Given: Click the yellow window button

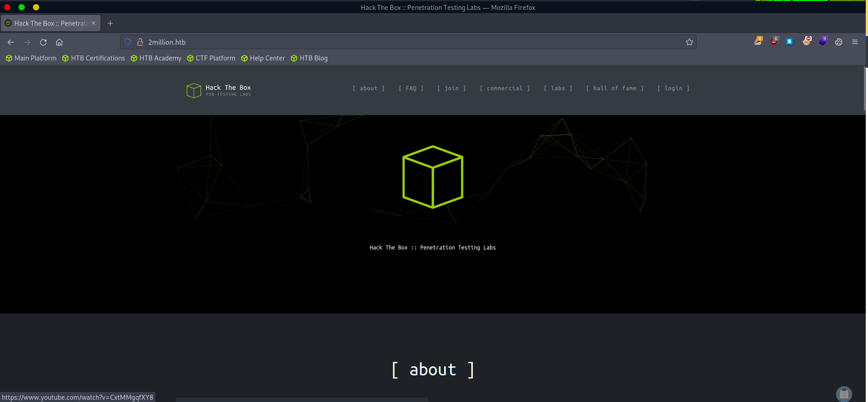Looking at the screenshot, I should pyautogui.click(x=36, y=7).
